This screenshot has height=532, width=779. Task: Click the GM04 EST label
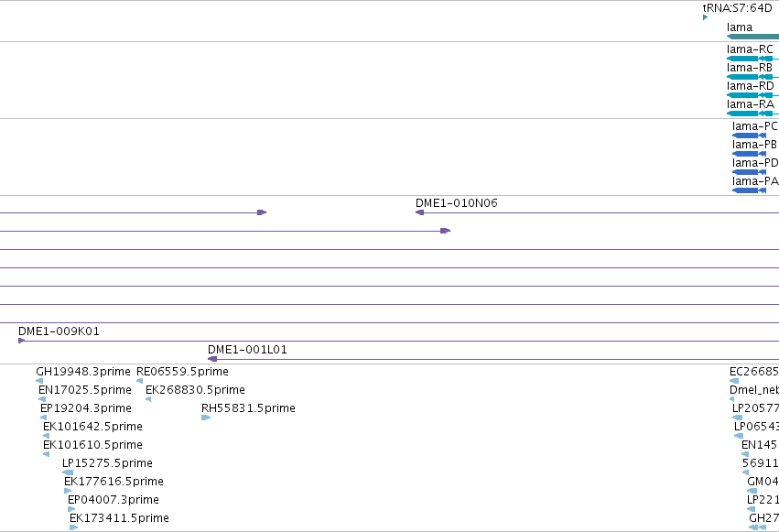coord(763,482)
